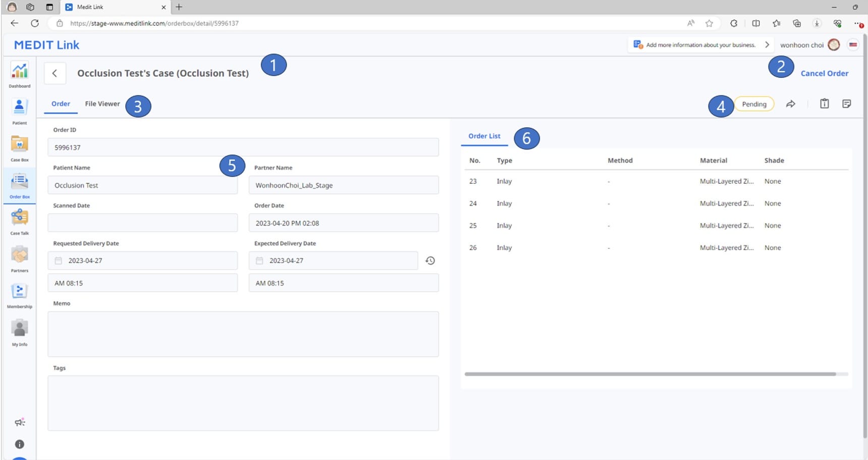868x460 pixels.
Task: Click the Material column header
Action: pyautogui.click(x=713, y=161)
